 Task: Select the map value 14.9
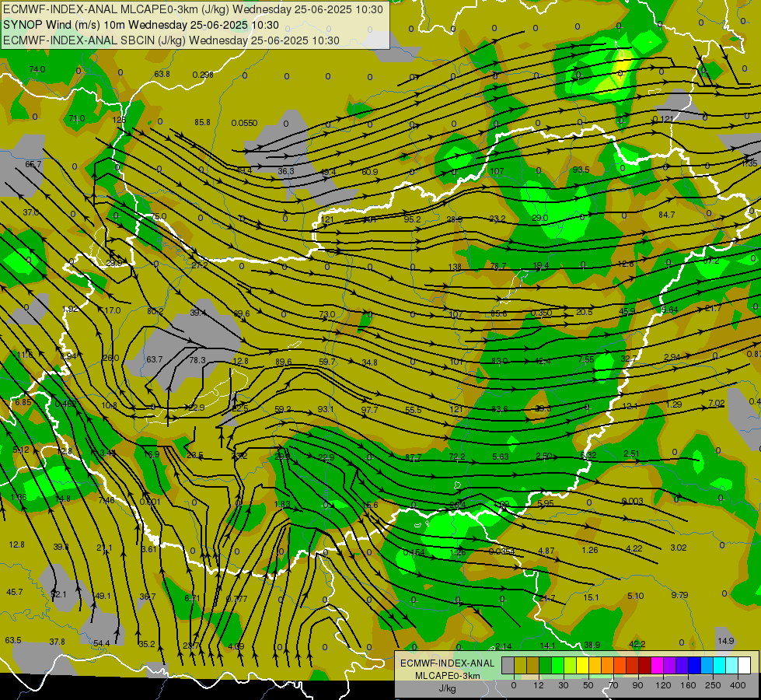(725, 641)
